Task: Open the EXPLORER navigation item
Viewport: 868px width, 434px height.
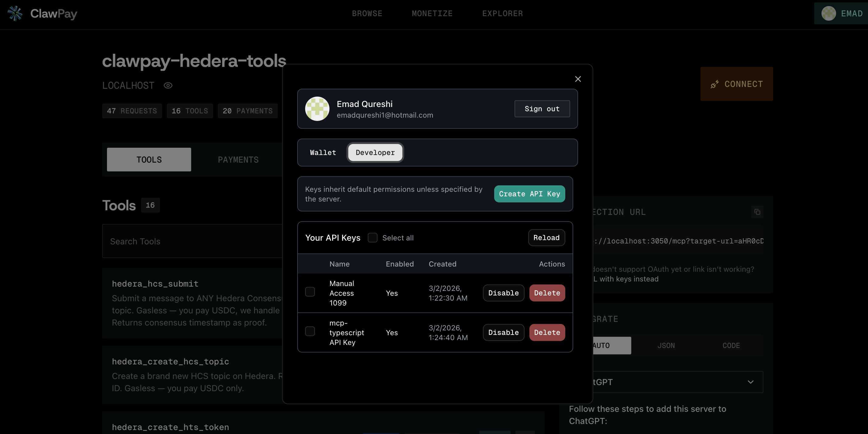Action: (502, 13)
